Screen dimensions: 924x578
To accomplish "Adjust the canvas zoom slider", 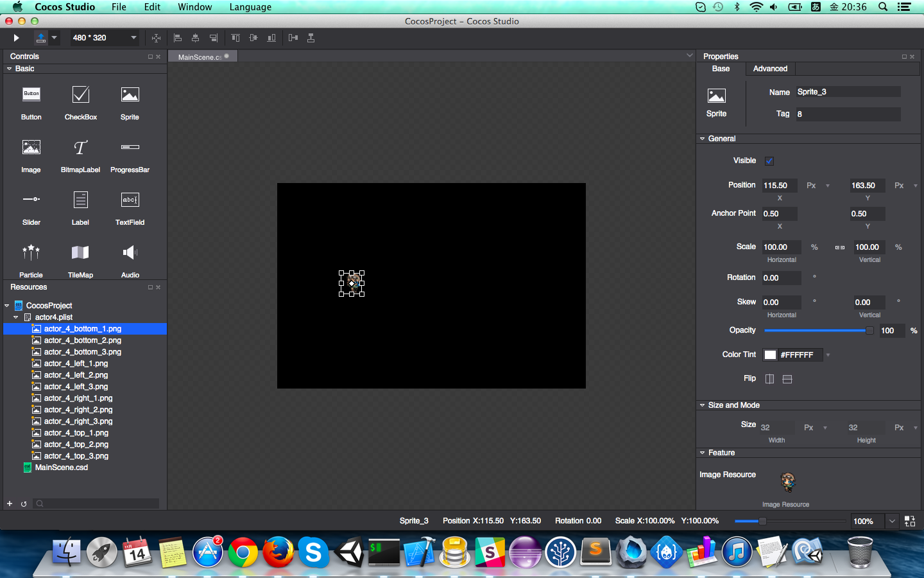I will pos(790,521).
